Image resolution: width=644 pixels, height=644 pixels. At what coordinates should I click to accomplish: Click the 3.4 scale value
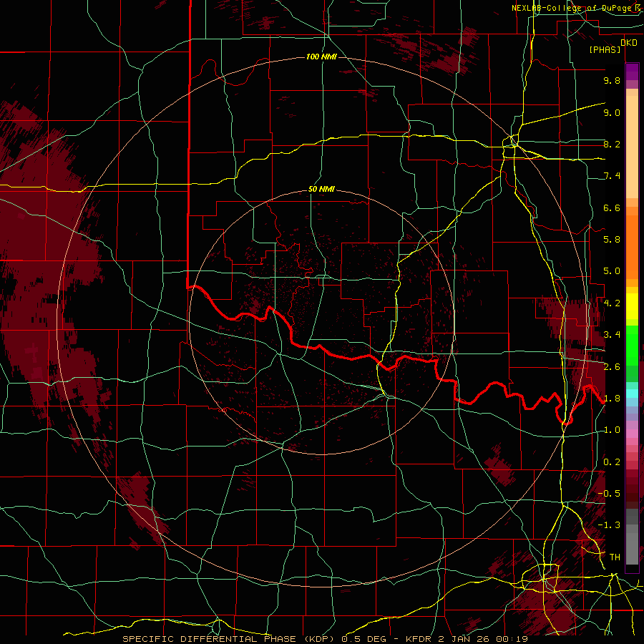click(612, 335)
